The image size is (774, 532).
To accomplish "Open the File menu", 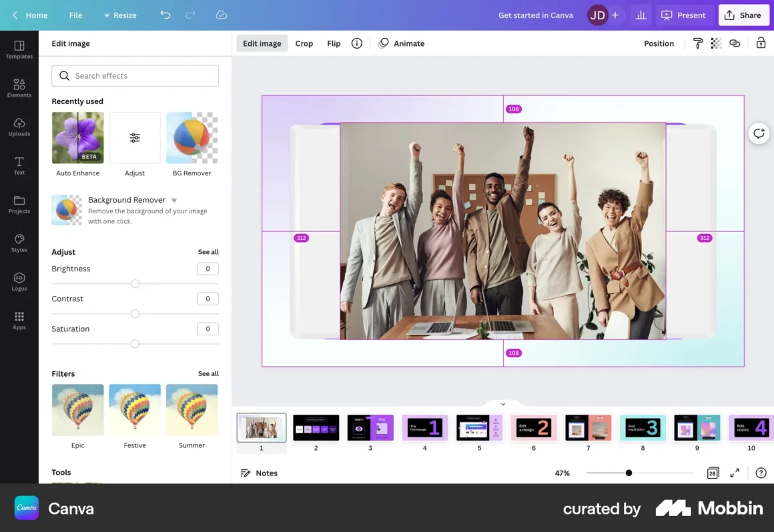I will click(x=76, y=15).
